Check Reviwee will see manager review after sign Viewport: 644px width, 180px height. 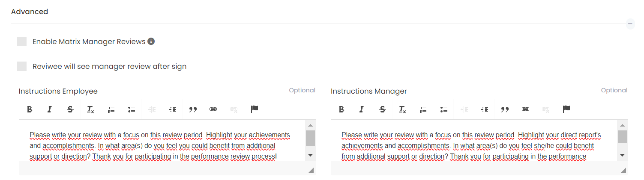click(x=22, y=66)
